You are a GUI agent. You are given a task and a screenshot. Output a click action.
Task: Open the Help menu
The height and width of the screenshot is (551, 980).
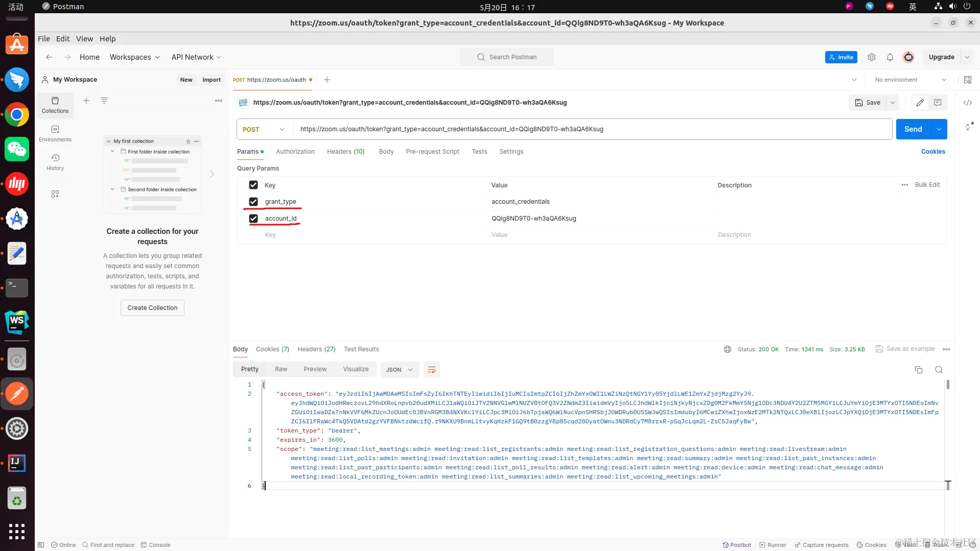tap(107, 39)
